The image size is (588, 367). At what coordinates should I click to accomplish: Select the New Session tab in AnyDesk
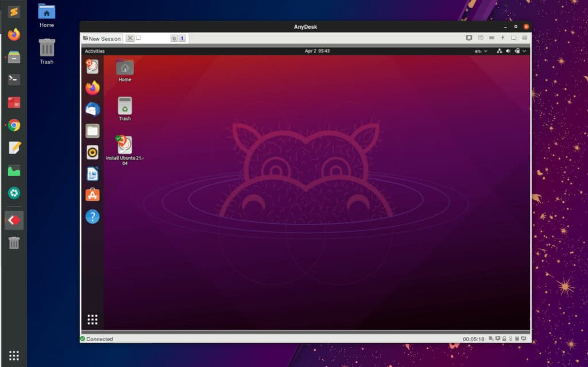pos(102,38)
